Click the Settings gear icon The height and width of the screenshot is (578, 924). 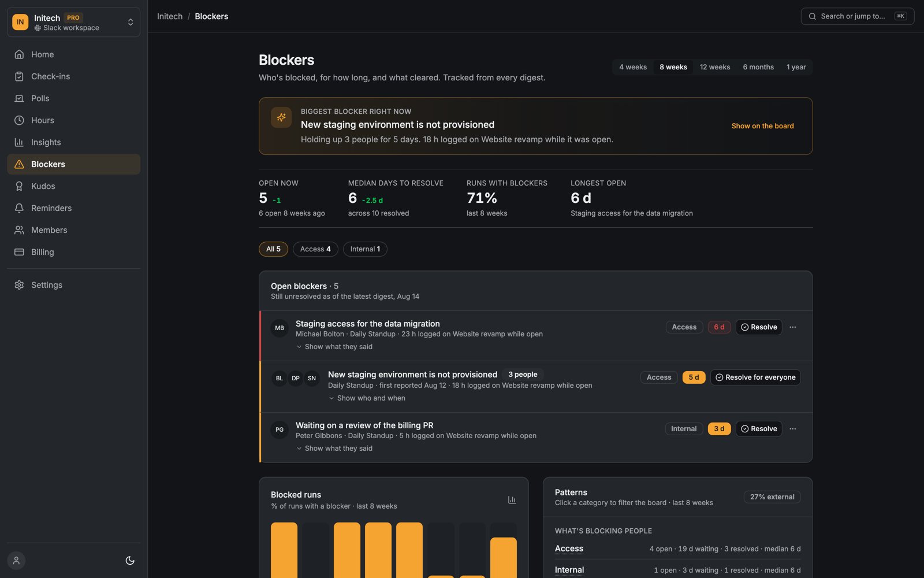pos(19,285)
